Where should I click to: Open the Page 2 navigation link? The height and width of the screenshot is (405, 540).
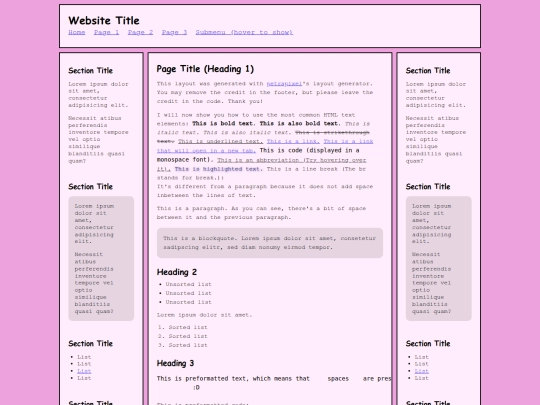[140, 32]
